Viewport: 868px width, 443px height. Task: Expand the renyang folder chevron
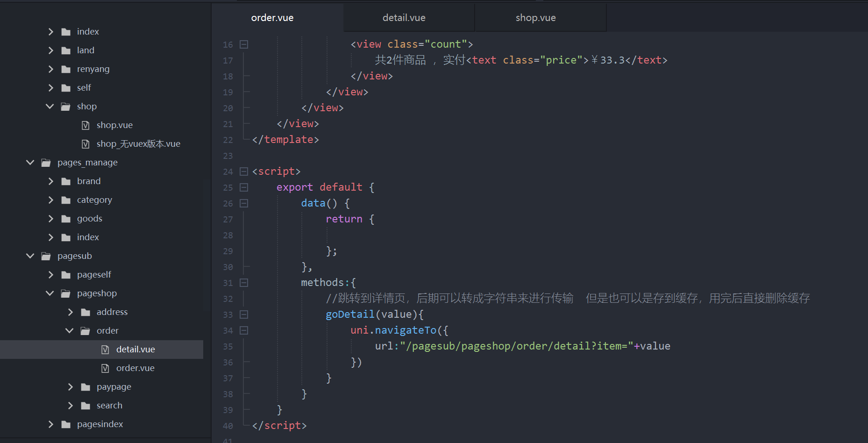[51, 69]
